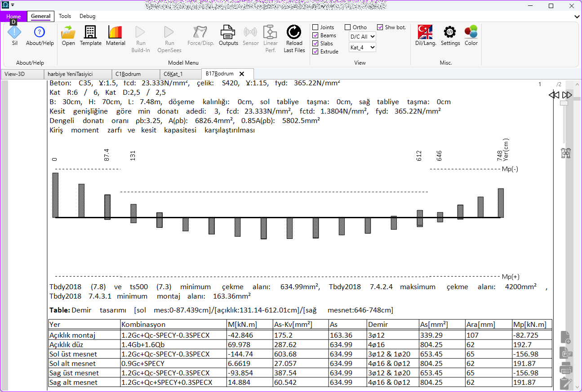The width and height of the screenshot is (582, 392).
Task: Print the report using sidebar printer
Action: point(565,369)
